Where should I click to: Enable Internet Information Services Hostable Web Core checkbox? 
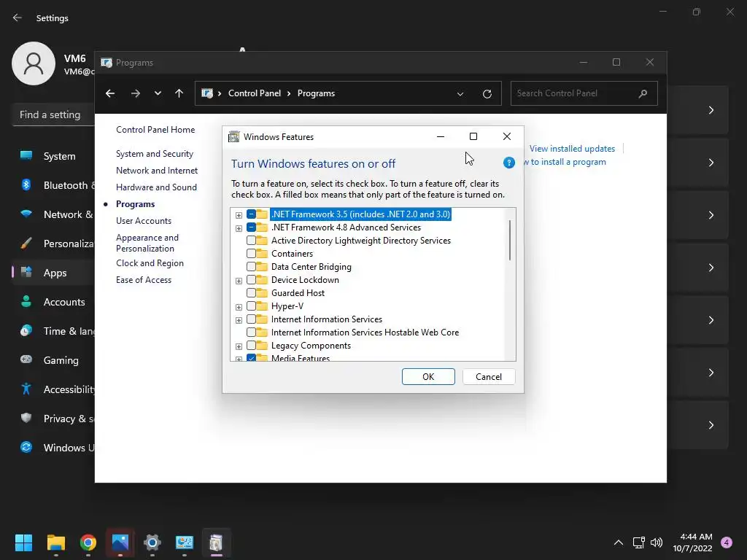[251, 332]
